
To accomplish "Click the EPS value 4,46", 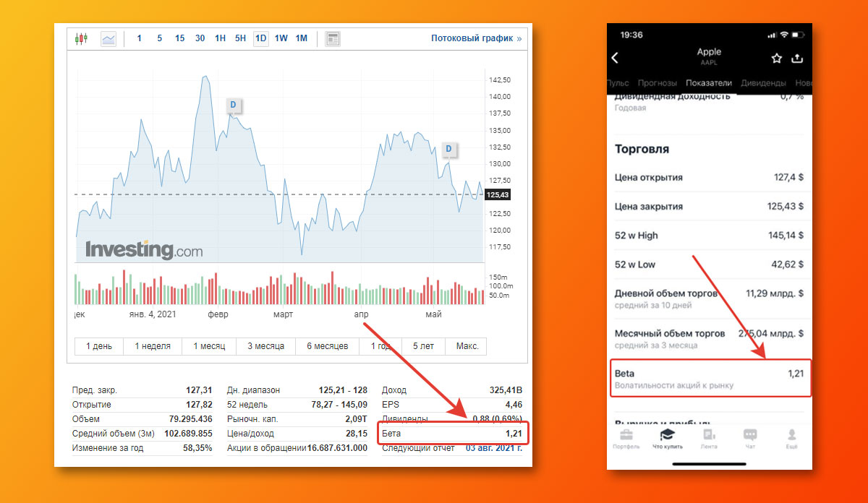I will click(x=514, y=404).
